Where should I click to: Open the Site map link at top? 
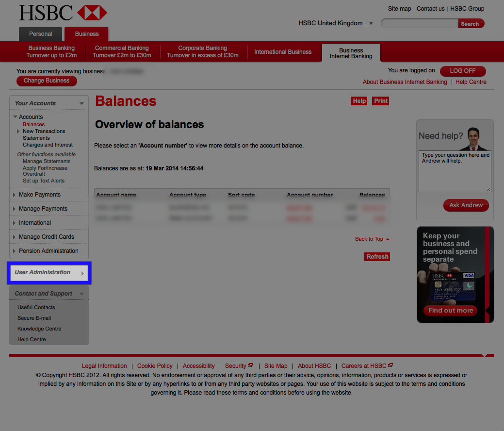pos(400,9)
